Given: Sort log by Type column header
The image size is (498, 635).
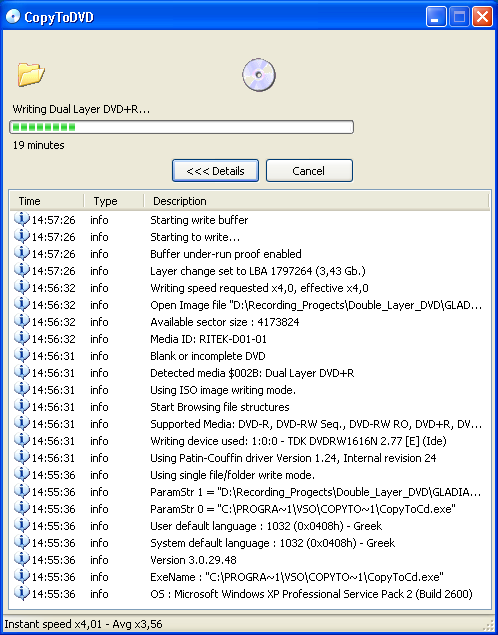Looking at the screenshot, I should tap(114, 201).
